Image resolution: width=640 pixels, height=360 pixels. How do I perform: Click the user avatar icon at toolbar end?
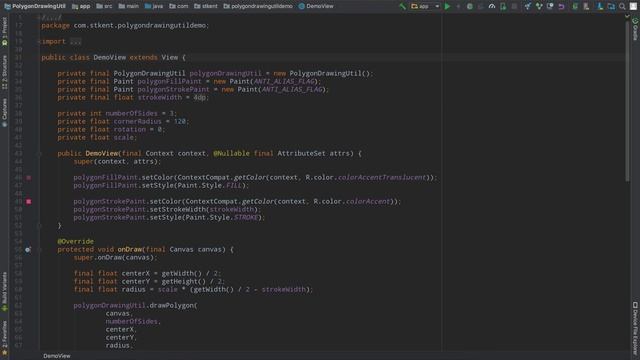coord(633,7)
